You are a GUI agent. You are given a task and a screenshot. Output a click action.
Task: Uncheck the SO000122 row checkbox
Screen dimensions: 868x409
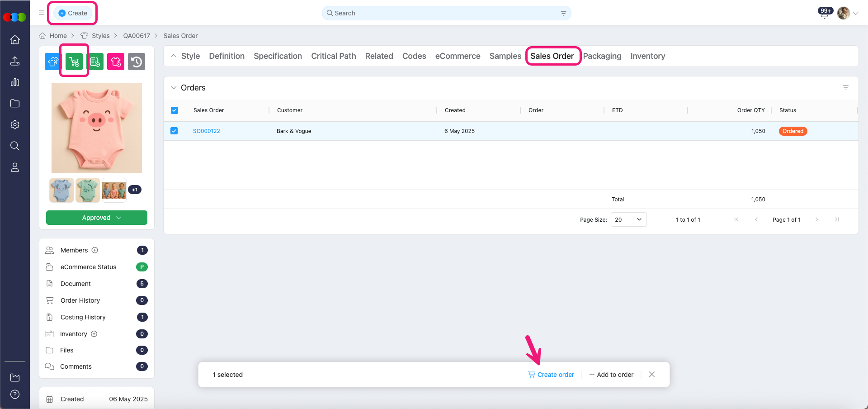click(174, 131)
